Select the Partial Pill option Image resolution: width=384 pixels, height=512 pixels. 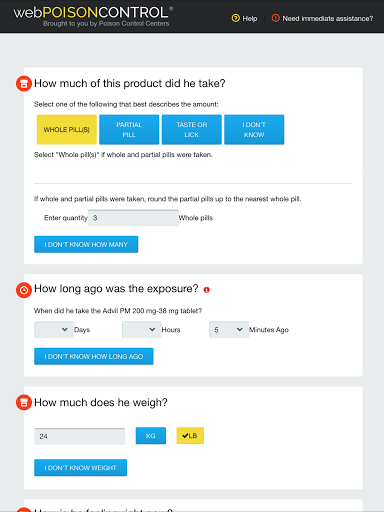129,130
